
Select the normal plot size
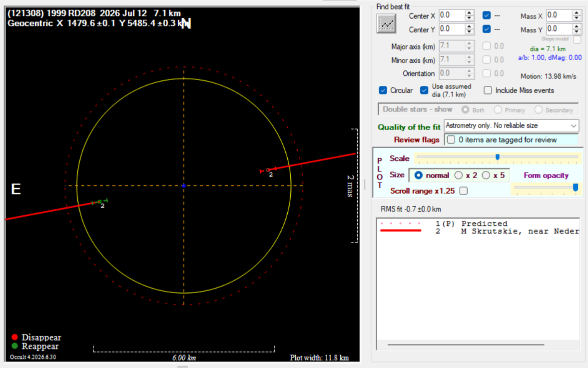point(419,175)
